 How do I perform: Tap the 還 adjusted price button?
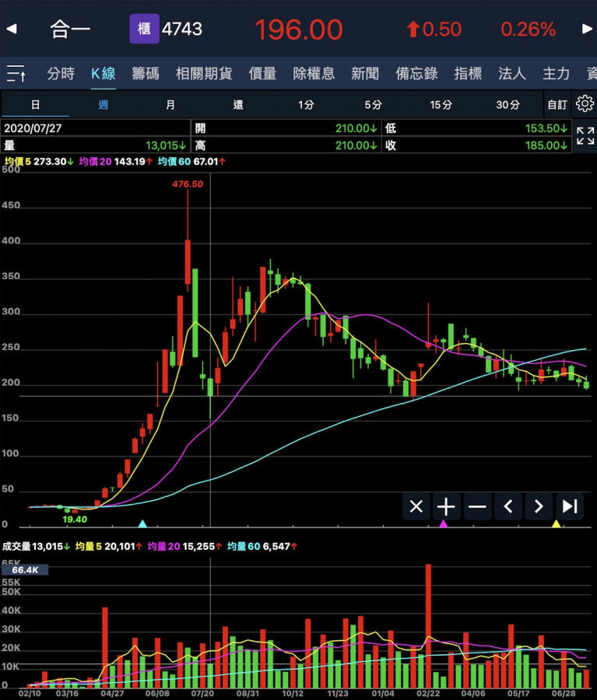tap(238, 104)
